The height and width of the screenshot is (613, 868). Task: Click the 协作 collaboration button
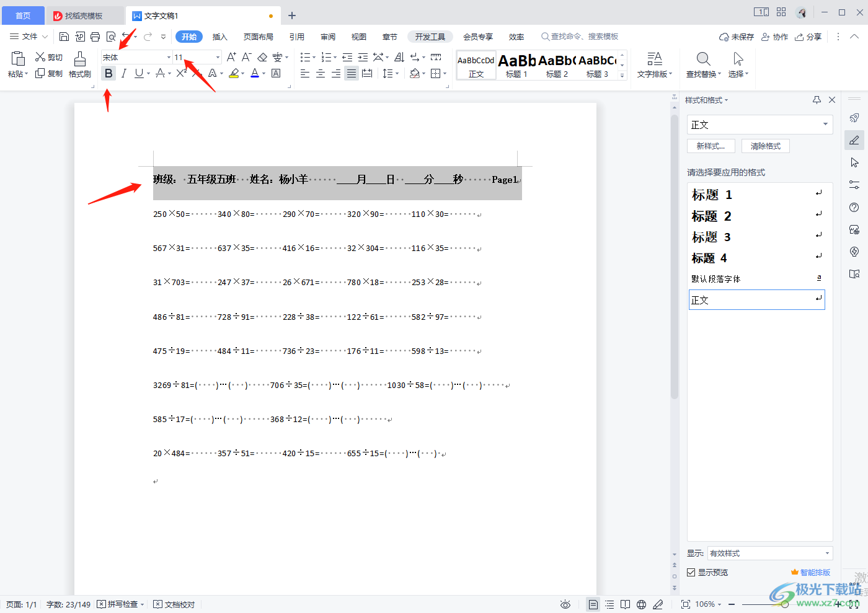click(x=775, y=37)
